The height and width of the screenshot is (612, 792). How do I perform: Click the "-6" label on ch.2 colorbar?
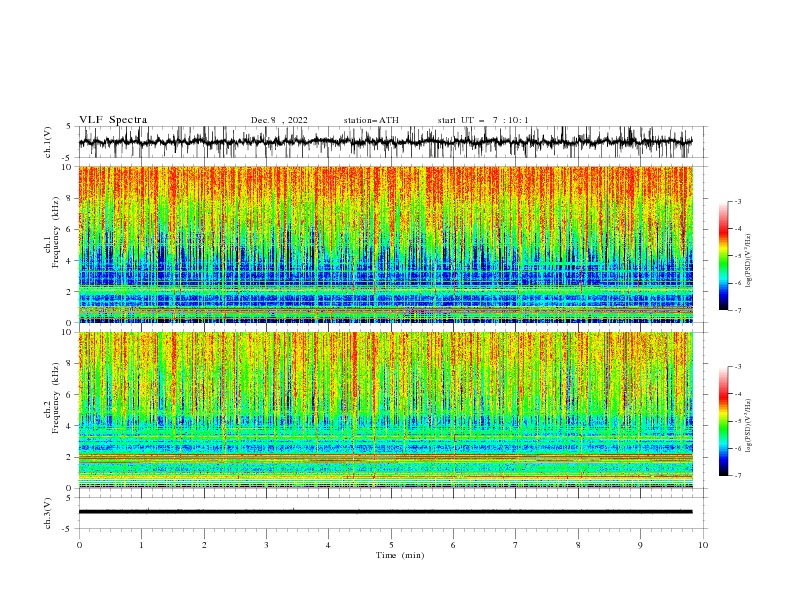tap(738, 448)
